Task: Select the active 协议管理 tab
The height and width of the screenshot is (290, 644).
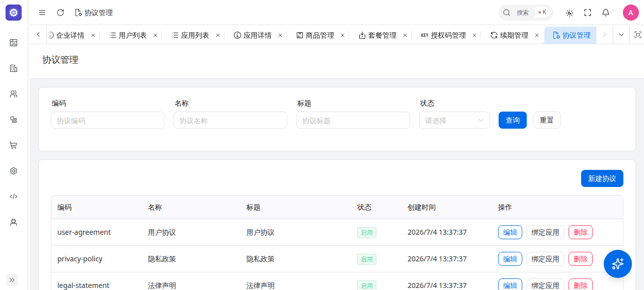Action: pos(572,35)
